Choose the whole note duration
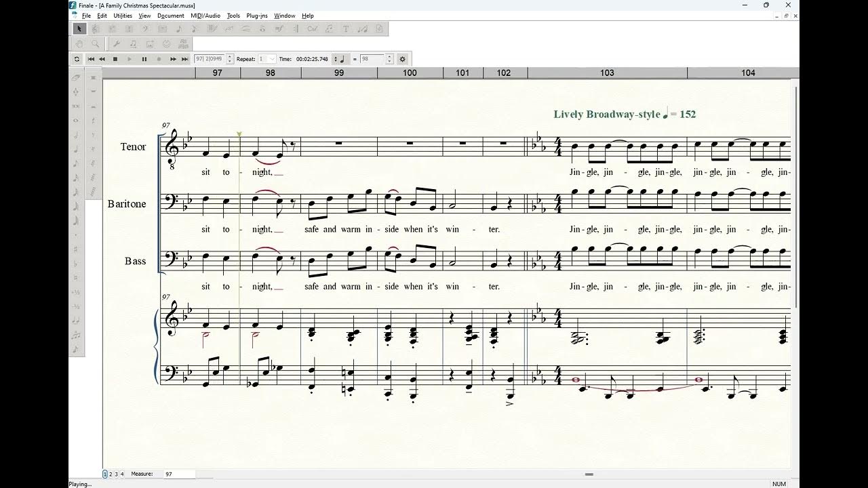The image size is (868, 488). point(77,121)
